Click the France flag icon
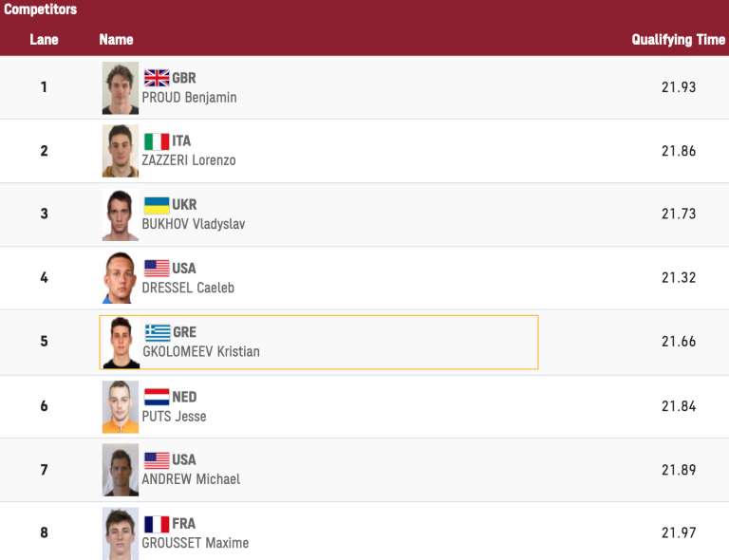The image size is (729, 560). tap(157, 524)
